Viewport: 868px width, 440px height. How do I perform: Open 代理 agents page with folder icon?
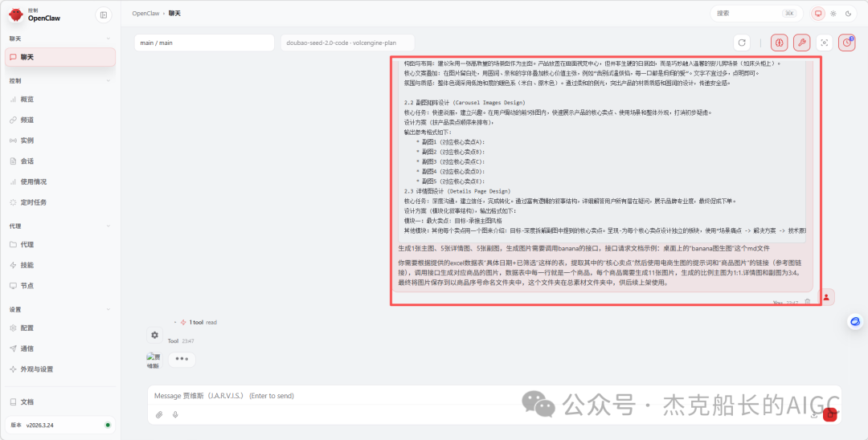60,245
